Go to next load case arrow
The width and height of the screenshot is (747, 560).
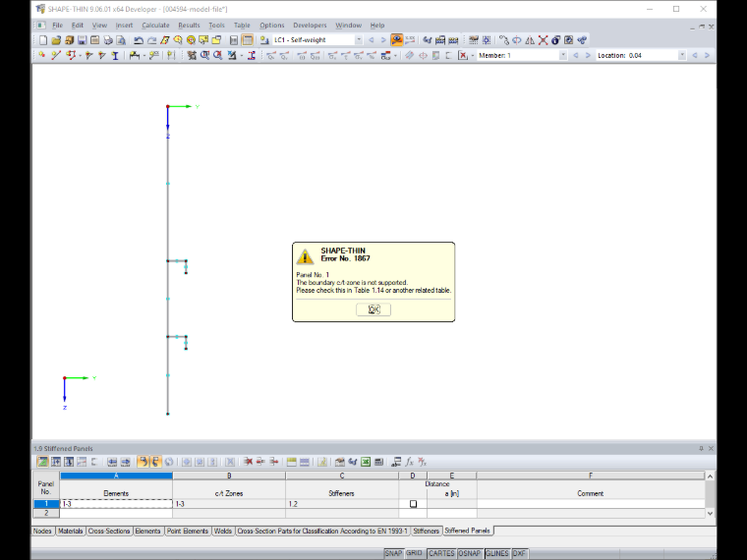(383, 40)
